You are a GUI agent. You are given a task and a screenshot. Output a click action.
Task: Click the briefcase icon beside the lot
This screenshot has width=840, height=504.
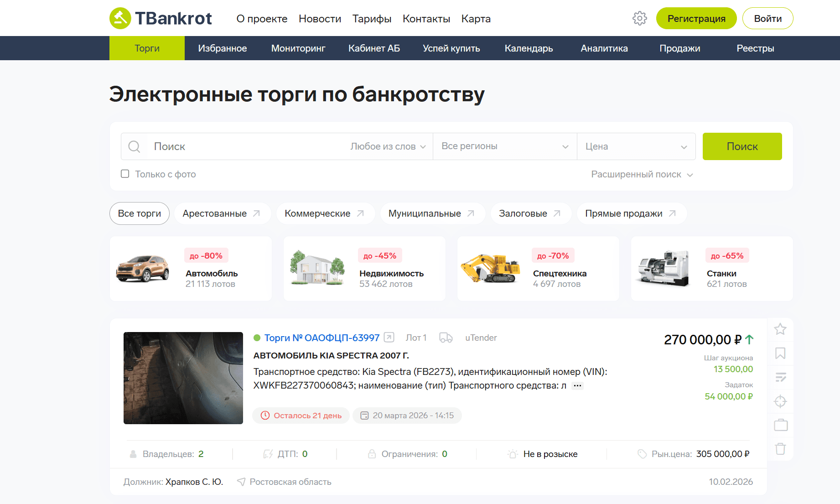coord(780,425)
